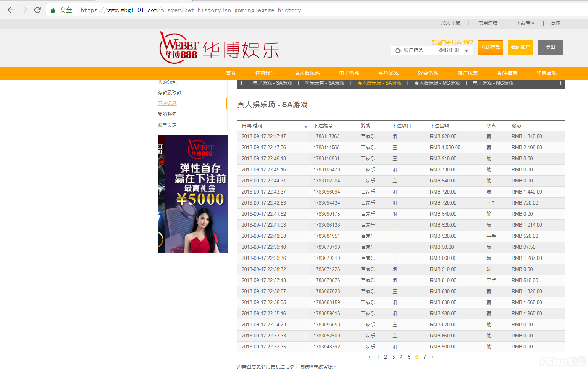
Task: Sort by 日期/时间 column arrow
Action: (x=306, y=127)
